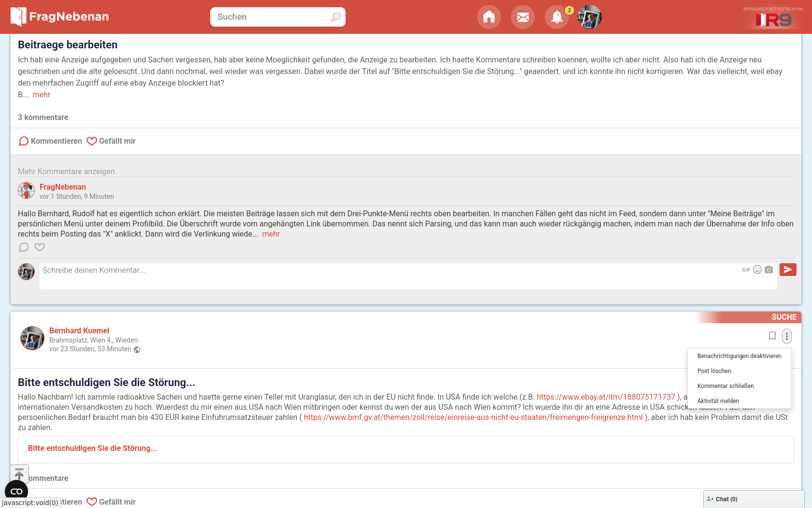This screenshot has height=508, width=812.
Task: Attach a photo with the camera icon
Action: [769, 270]
